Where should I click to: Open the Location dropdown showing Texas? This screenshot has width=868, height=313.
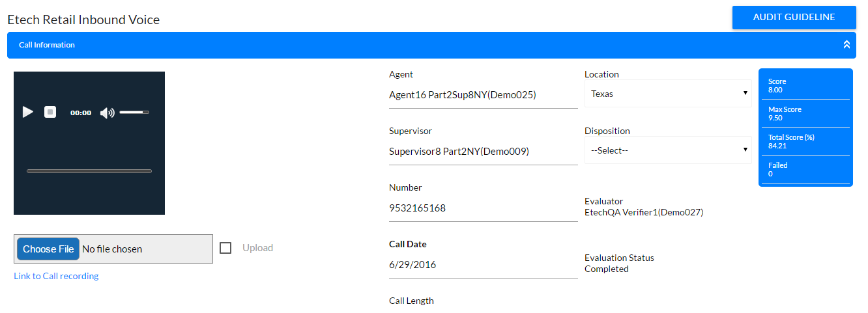tap(668, 94)
